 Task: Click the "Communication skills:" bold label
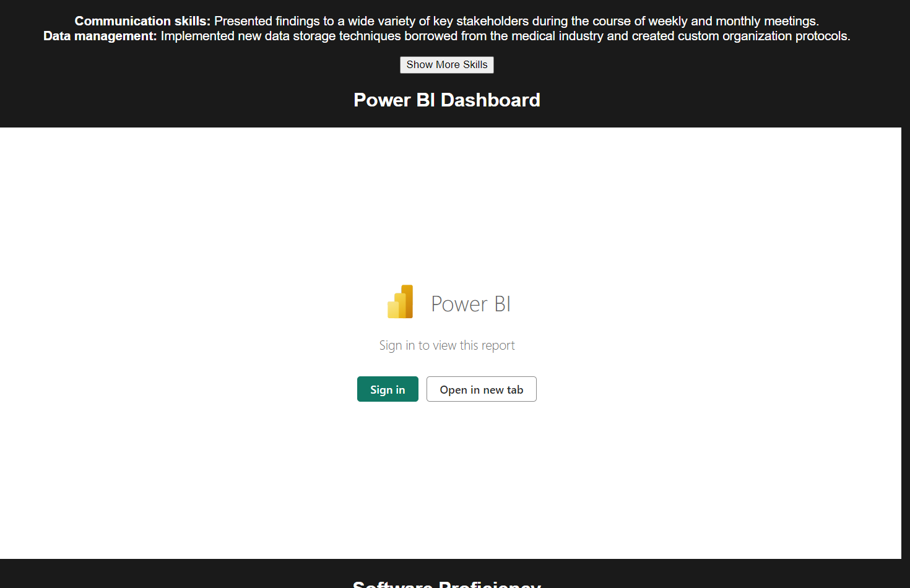(x=142, y=21)
